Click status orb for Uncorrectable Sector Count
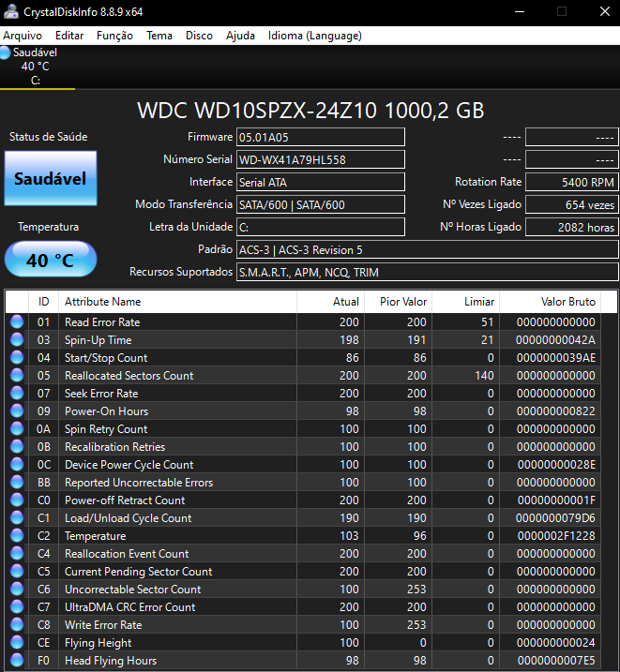The width and height of the screenshot is (620, 672). (17, 589)
